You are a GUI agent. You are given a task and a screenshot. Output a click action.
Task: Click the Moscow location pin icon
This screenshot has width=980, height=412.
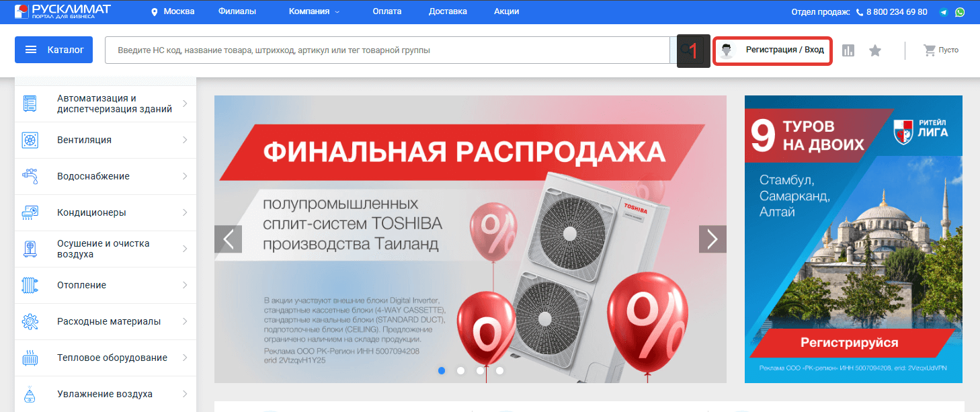154,12
